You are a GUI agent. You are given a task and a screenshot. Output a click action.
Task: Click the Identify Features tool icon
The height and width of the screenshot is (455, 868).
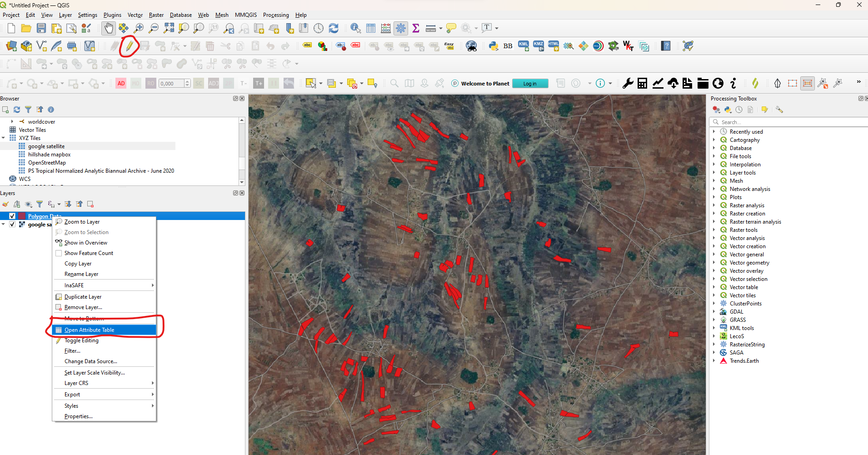[355, 28]
